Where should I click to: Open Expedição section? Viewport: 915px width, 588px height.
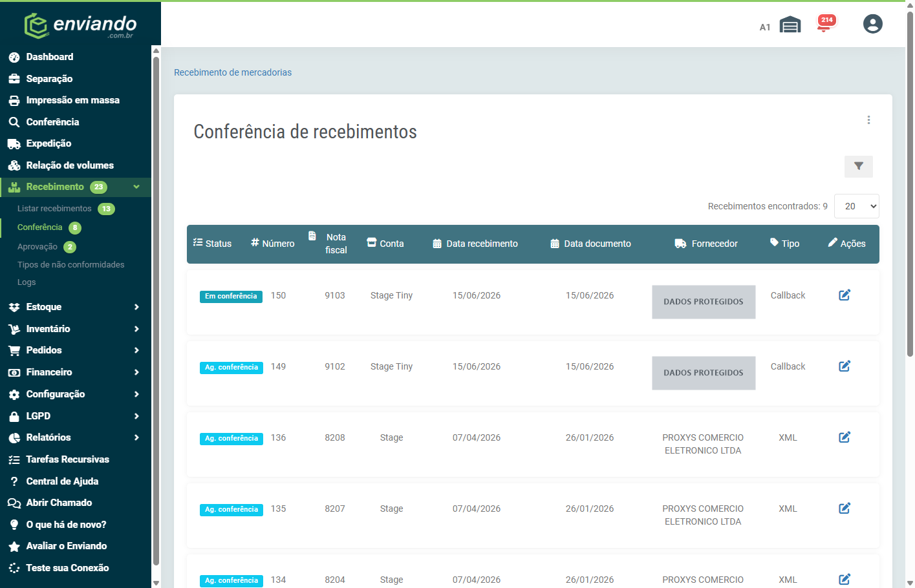click(x=76, y=143)
